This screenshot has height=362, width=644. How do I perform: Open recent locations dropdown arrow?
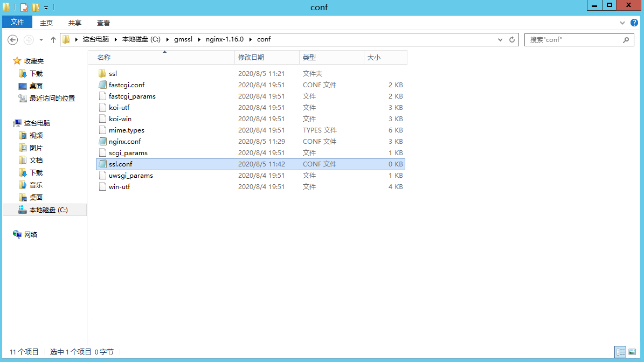pyautogui.click(x=41, y=40)
